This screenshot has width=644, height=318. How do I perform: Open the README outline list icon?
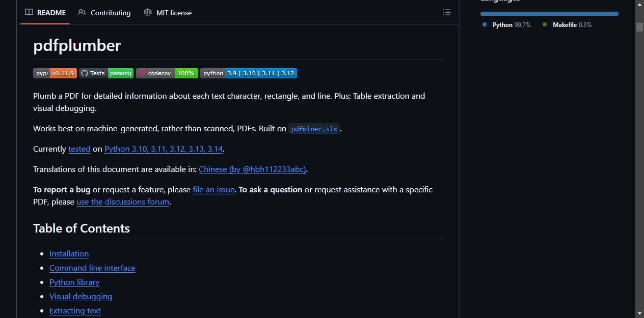pos(447,13)
